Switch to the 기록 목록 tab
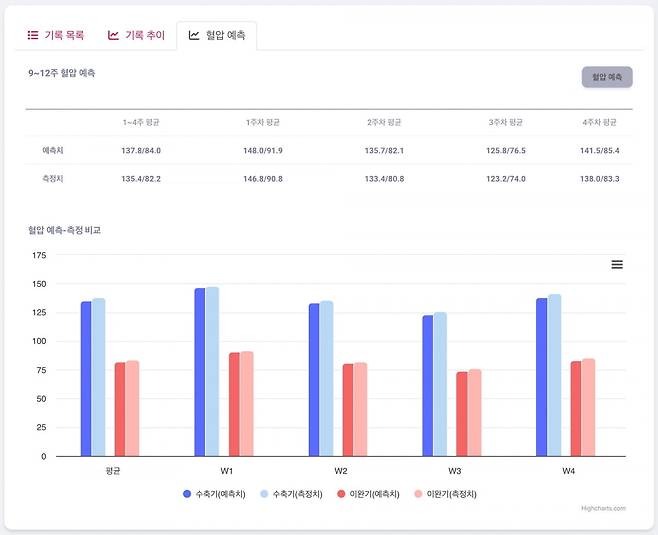 tap(56, 36)
